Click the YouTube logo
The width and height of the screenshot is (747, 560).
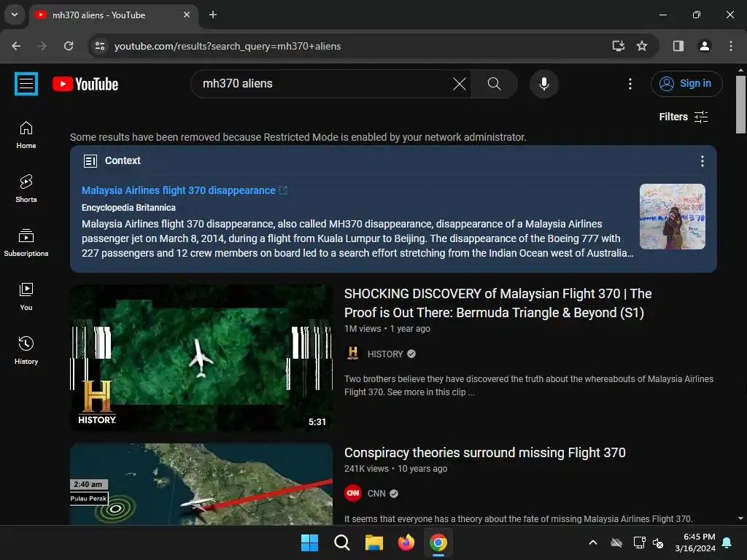click(85, 85)
